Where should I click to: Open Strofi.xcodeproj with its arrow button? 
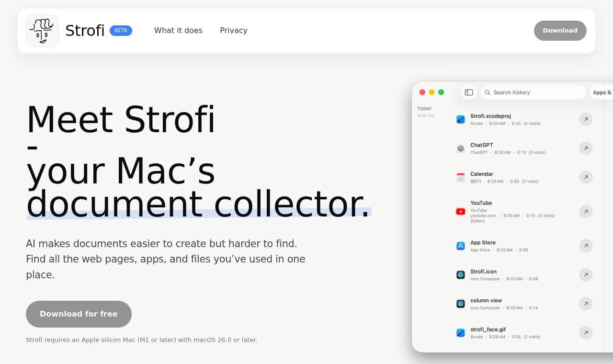[586, 119]
